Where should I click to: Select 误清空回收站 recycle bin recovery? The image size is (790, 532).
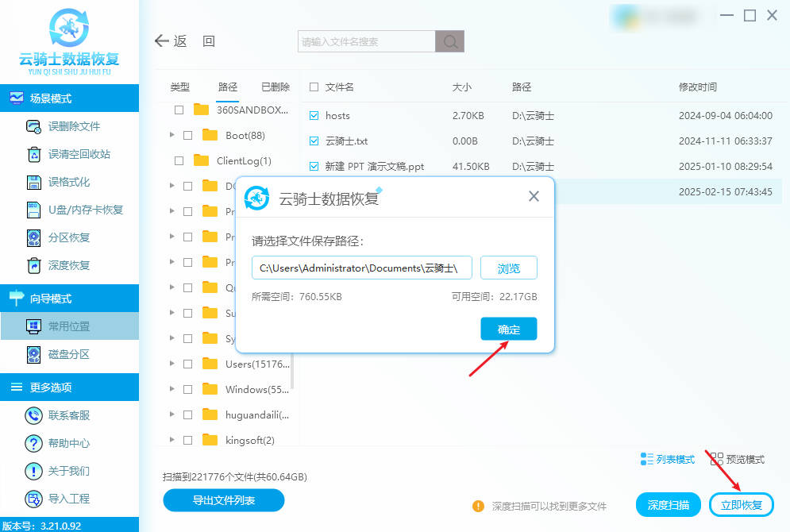coord(79,154)
